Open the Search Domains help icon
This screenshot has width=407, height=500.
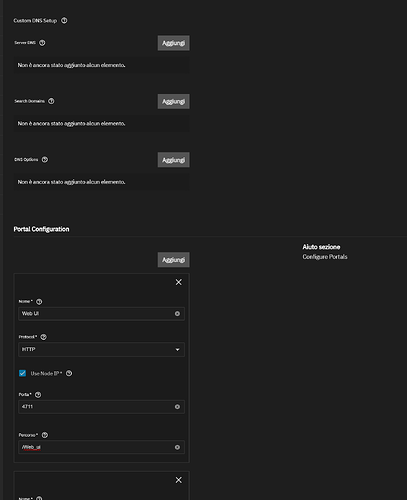click(x=51, y=101)
